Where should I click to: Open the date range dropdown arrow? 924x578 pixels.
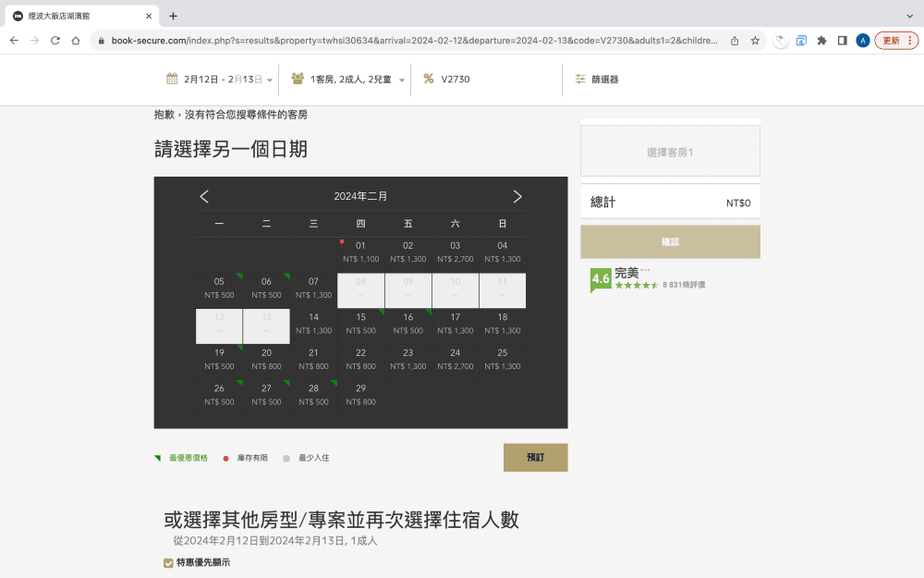(x=269, y=79)
